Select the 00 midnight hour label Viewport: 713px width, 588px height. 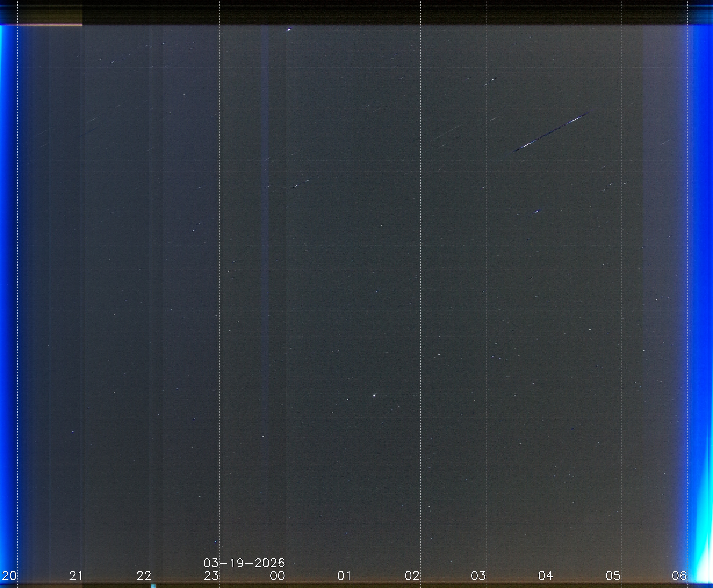(278, 575)
